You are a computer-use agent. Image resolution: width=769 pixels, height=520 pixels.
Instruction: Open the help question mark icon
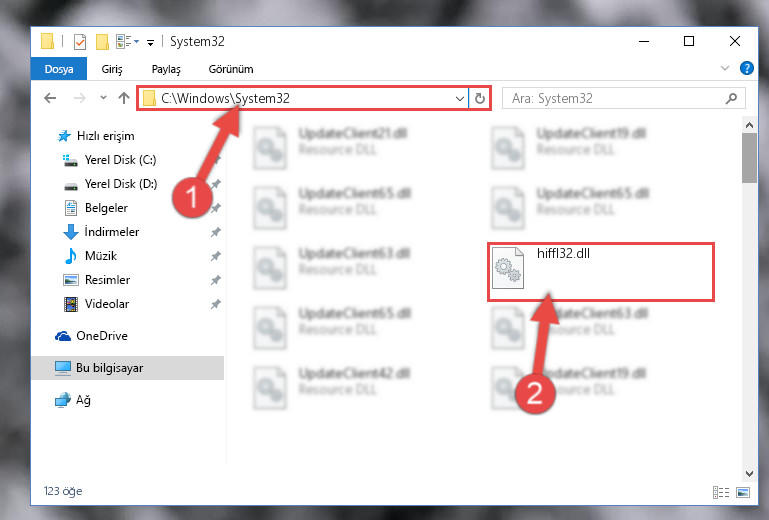(x=746, y=68)
